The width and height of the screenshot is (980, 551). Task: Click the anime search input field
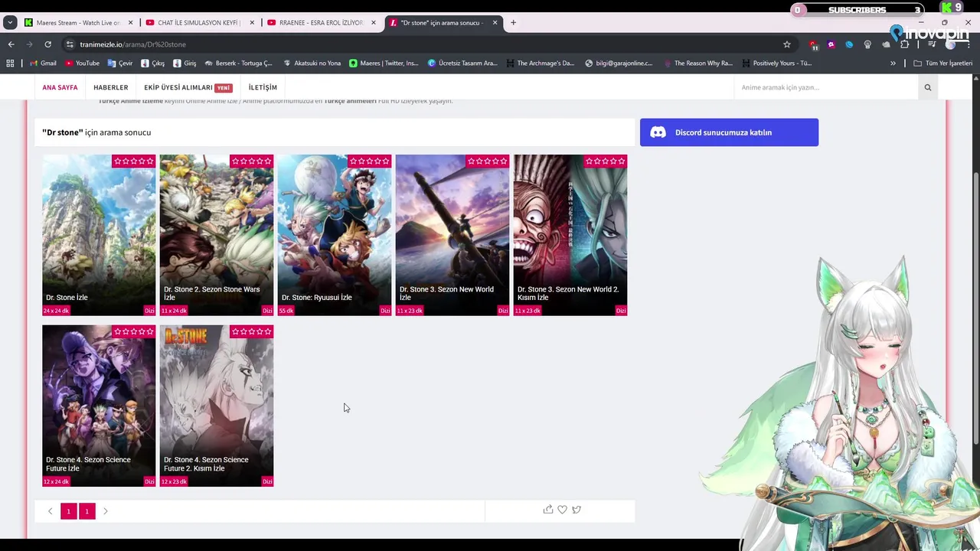click(826, 87)
